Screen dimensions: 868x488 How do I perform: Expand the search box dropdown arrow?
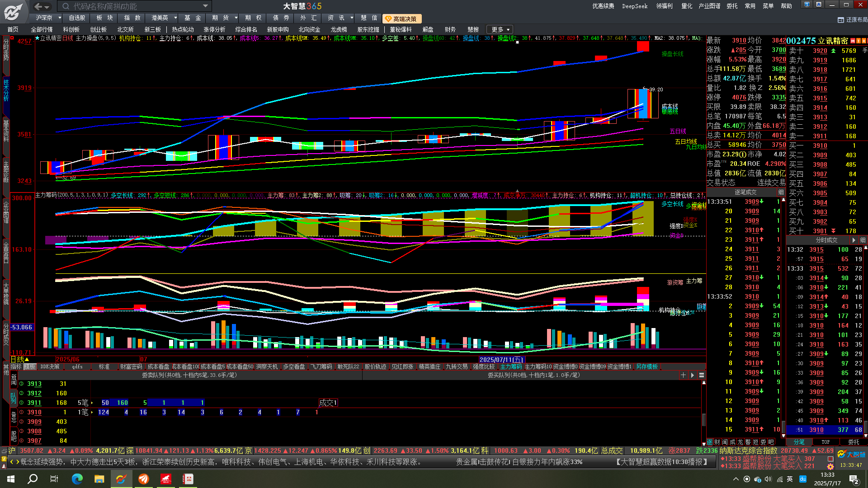point(205,6)
